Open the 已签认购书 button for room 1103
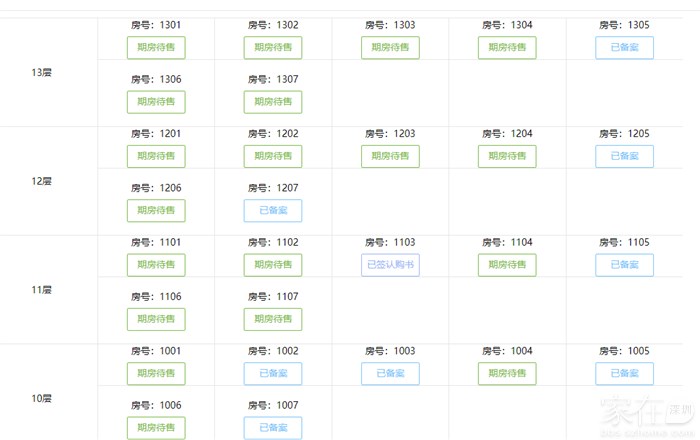 pos(390,265)
